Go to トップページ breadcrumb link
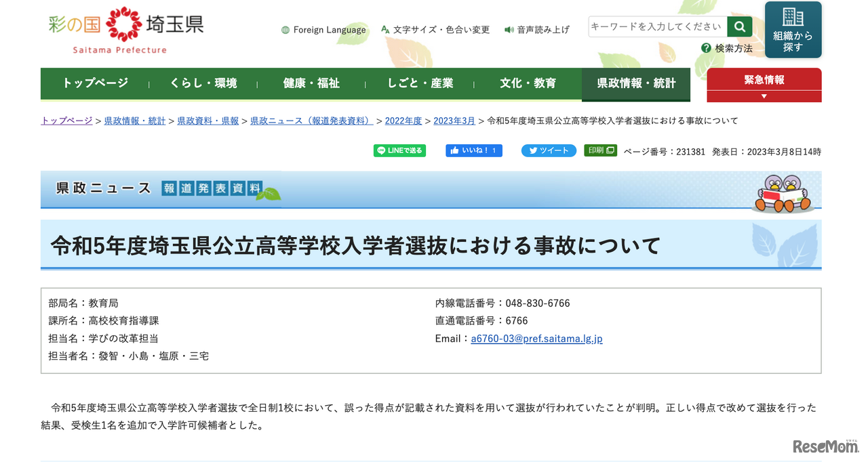This screenshot has height=462, width=868. click(x=66, y=121)
